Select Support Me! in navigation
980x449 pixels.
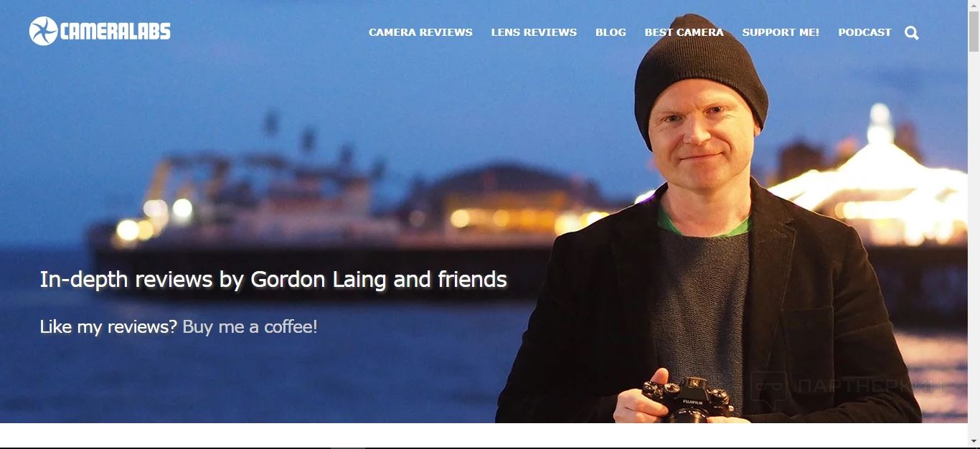tap(781, 32)
